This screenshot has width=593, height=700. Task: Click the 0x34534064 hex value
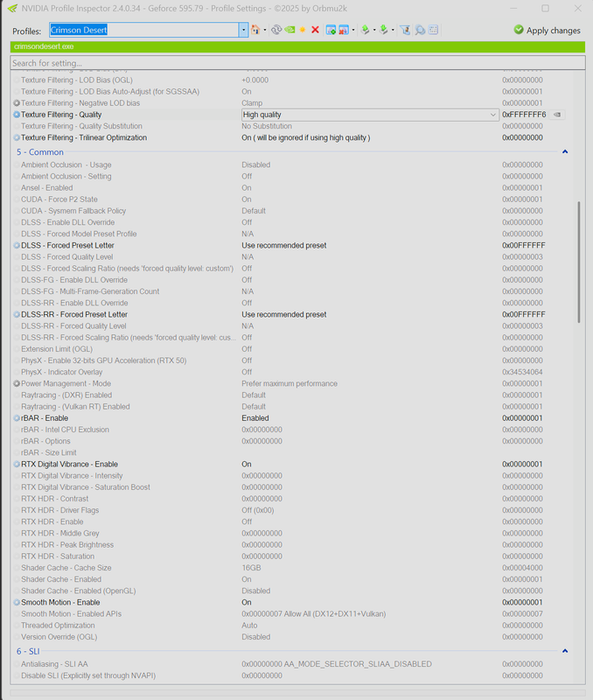(522, 372)
